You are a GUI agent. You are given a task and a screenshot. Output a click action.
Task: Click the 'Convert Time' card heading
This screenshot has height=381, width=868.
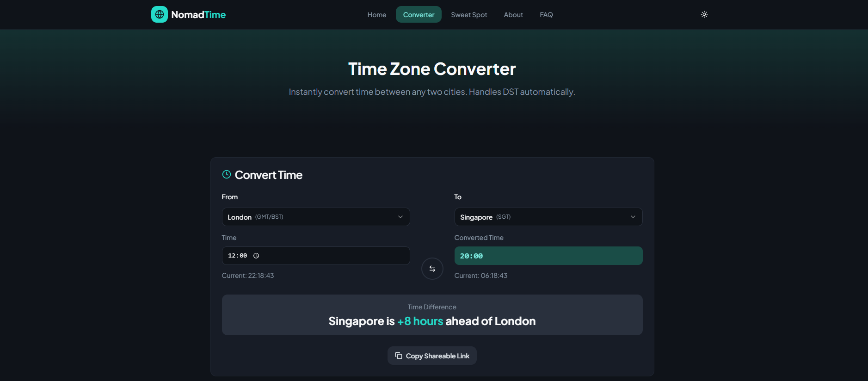tap(269, 175)
